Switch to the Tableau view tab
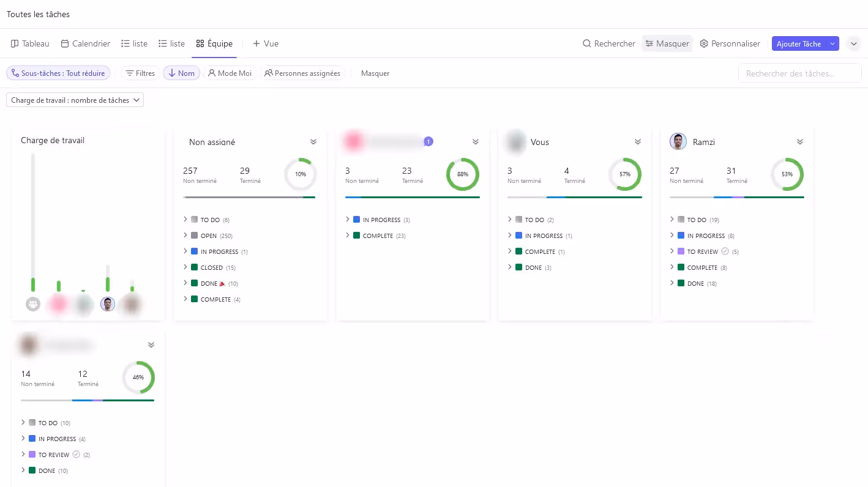 [30, 44]
